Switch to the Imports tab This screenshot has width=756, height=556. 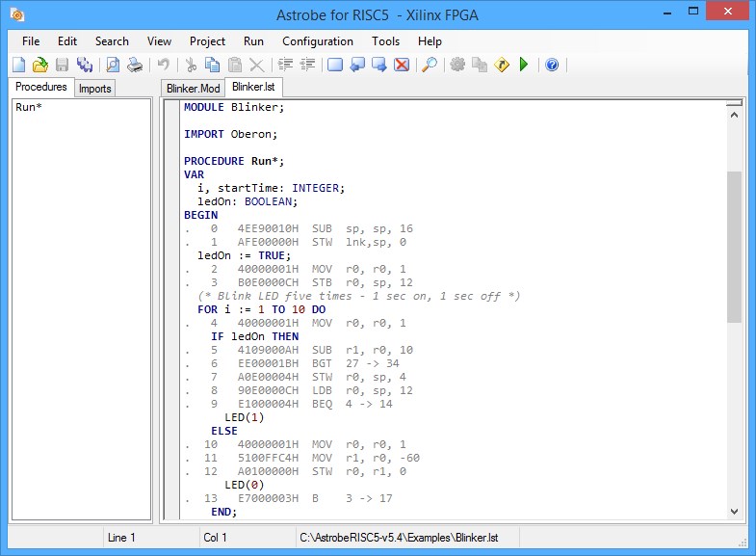tap(95, 89)
